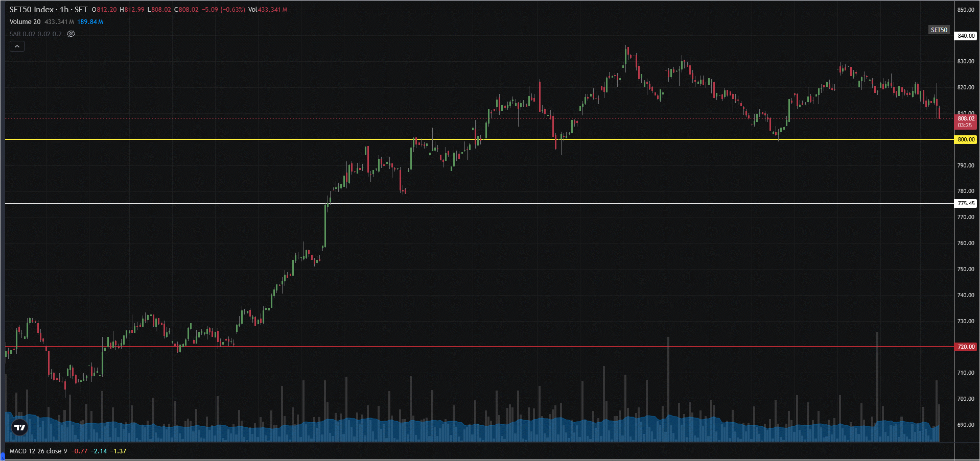Click the 700.00 price scale label
Image resolution: width=980 pixels, height=461 pixels.
click(966, 399)
